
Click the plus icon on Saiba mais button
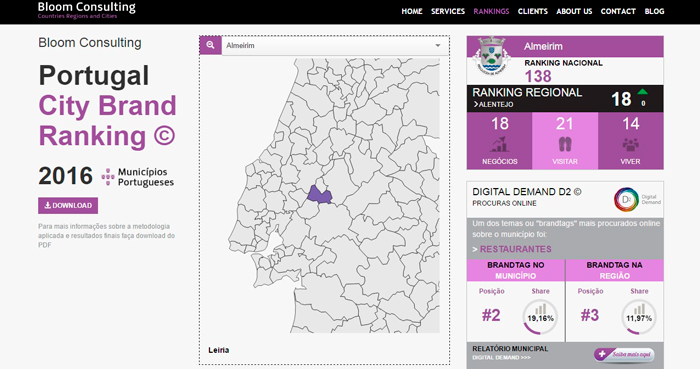pyautogui.click(x=602, y=354)
